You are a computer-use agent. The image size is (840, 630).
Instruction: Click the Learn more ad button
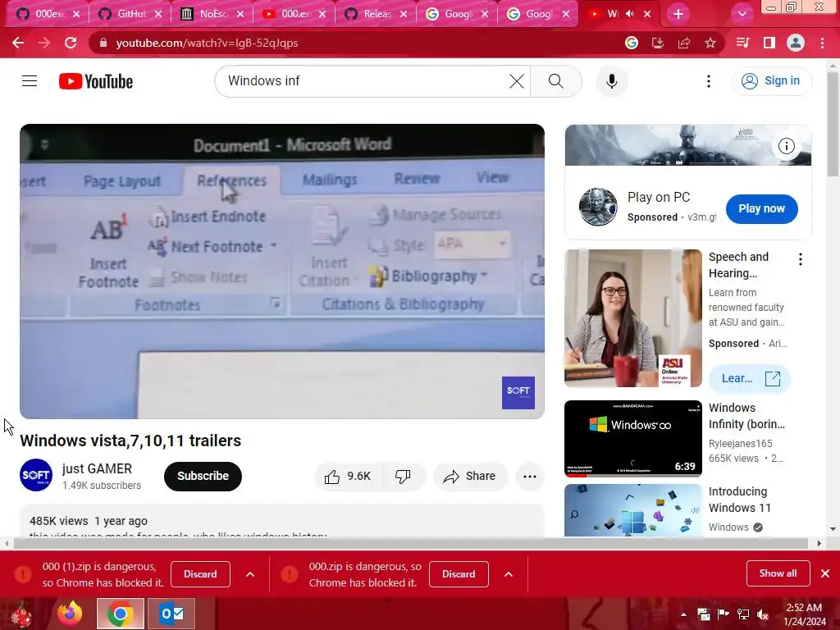point(750,379)
